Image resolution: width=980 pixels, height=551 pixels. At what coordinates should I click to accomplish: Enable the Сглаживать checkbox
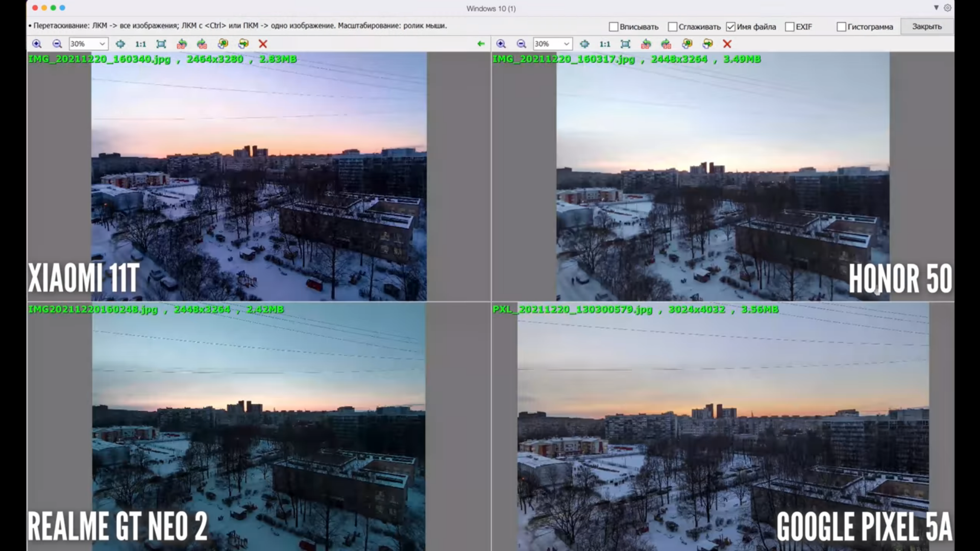click(x=672, y=27)
